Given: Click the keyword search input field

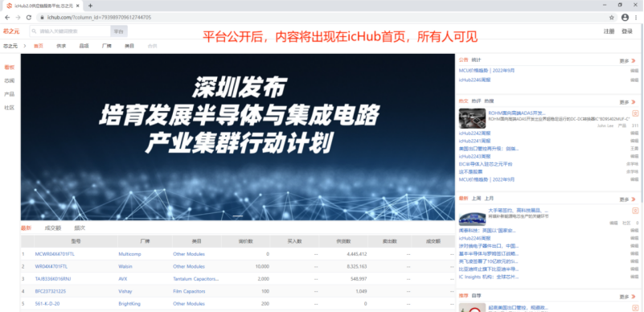Looking at the screenshot, I should [x=70, y=31].
